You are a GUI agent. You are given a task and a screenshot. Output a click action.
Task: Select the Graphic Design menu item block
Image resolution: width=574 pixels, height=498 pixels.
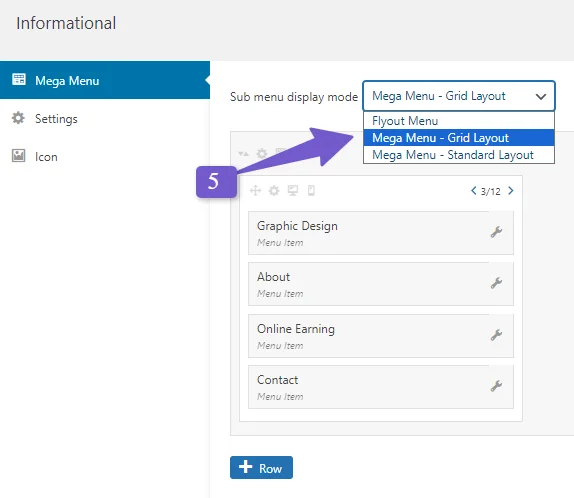[381, 233]
